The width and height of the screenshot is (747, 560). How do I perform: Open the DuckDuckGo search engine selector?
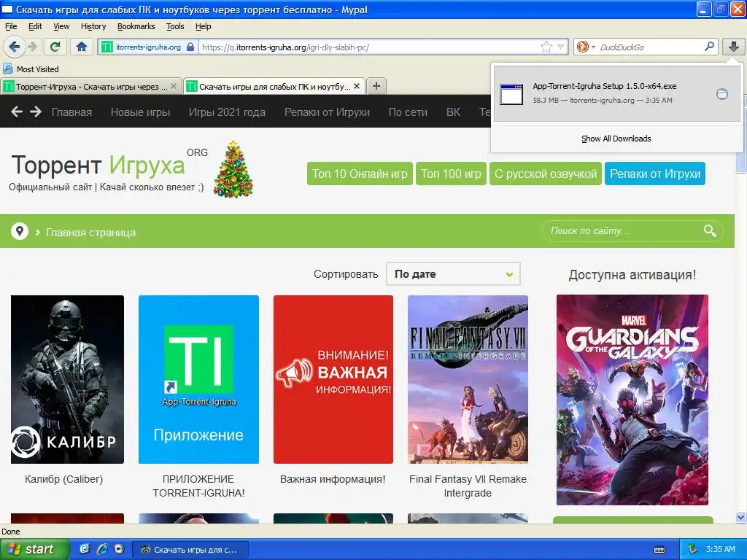point(586,47)
